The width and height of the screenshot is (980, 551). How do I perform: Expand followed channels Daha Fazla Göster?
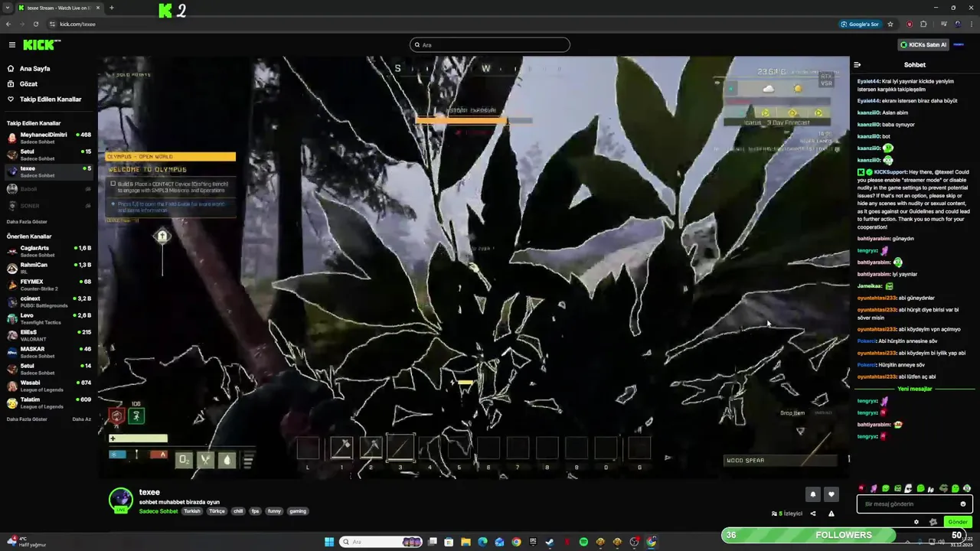click(x=27, y=222)
